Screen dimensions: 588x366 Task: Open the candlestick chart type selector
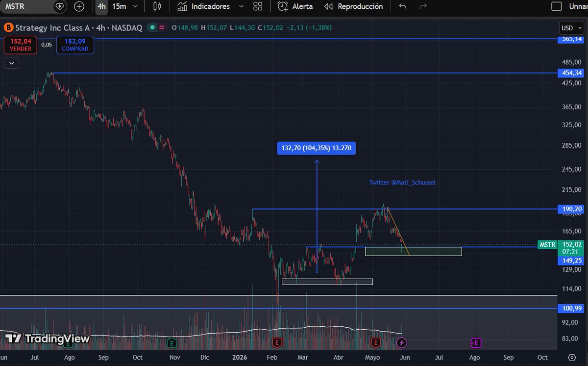(x=157, y=7)
